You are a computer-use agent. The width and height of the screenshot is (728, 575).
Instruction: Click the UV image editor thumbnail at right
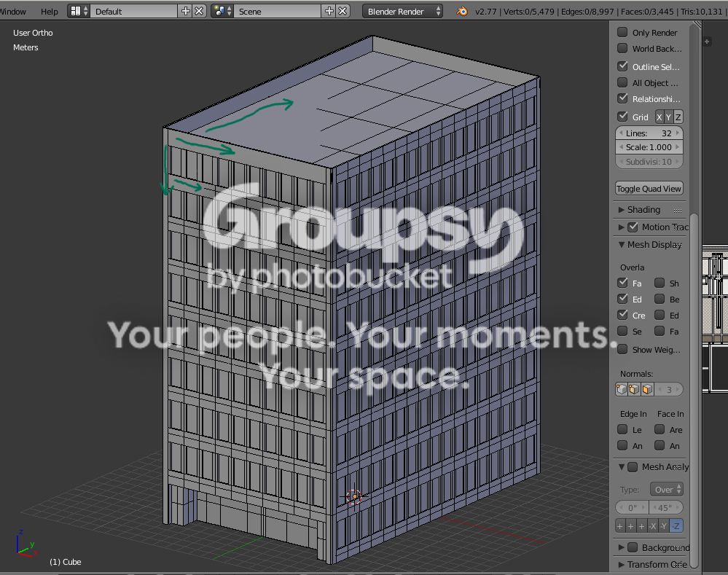pyautogui.click(x=715, y=321)
